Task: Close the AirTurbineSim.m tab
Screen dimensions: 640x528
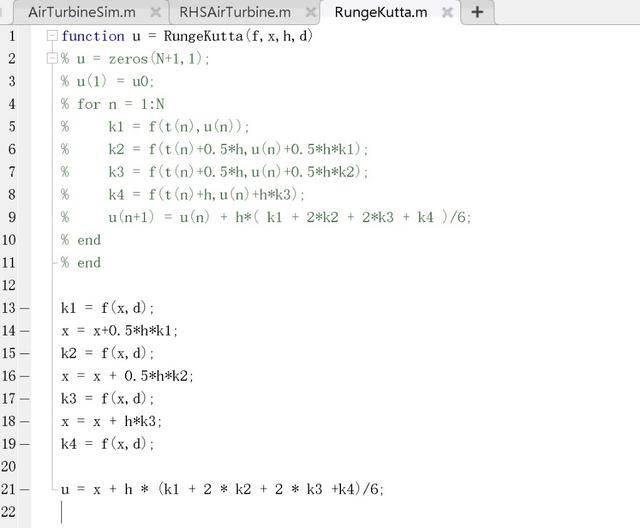Action: (x=156, y=13)
